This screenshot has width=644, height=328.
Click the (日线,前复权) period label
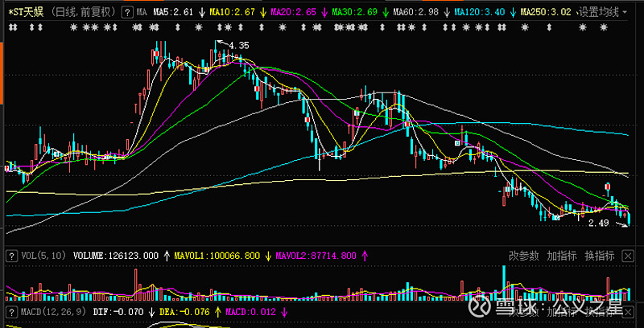85,12
